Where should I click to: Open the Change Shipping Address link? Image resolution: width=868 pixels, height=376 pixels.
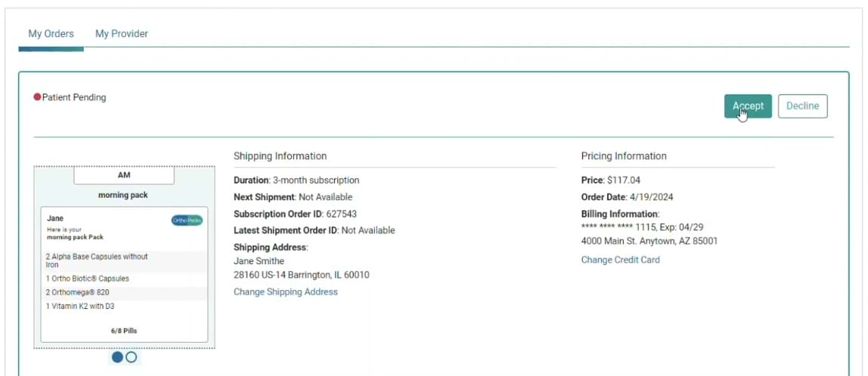click(285, 292)
